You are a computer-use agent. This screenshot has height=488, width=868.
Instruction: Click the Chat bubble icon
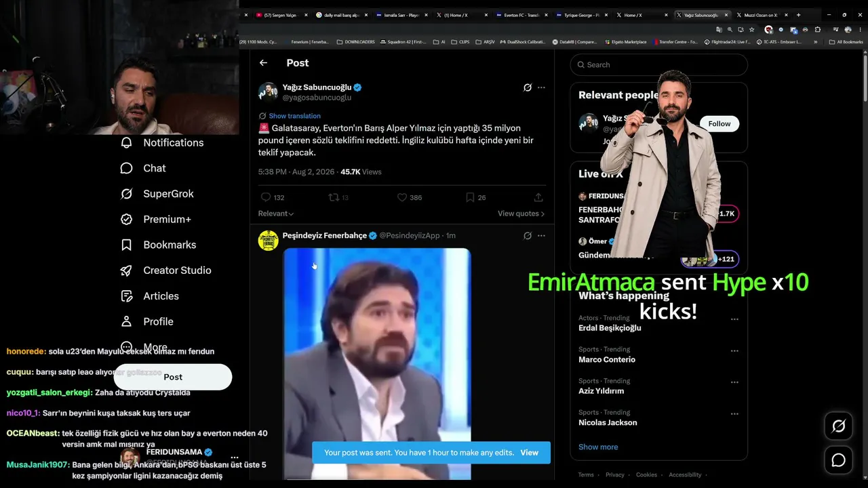point(126,168)
